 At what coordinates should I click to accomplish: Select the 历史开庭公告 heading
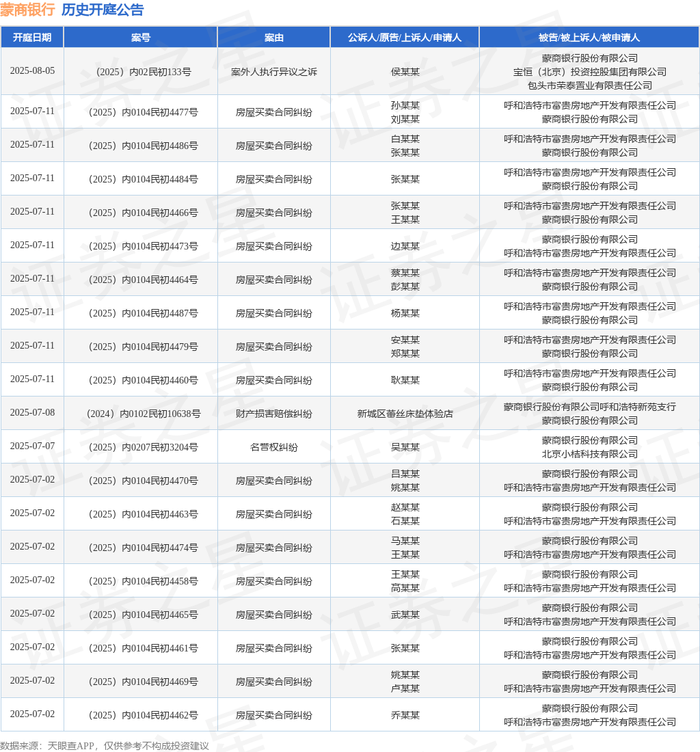coord(103,10)
